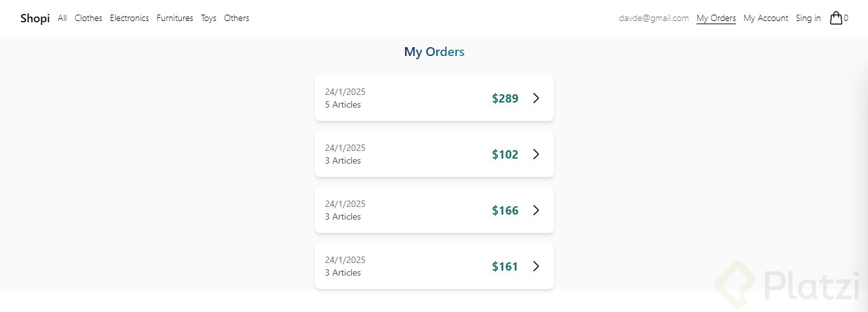Browse the Clothes category
Screen dimensions: 868x312
click(88, 18)
